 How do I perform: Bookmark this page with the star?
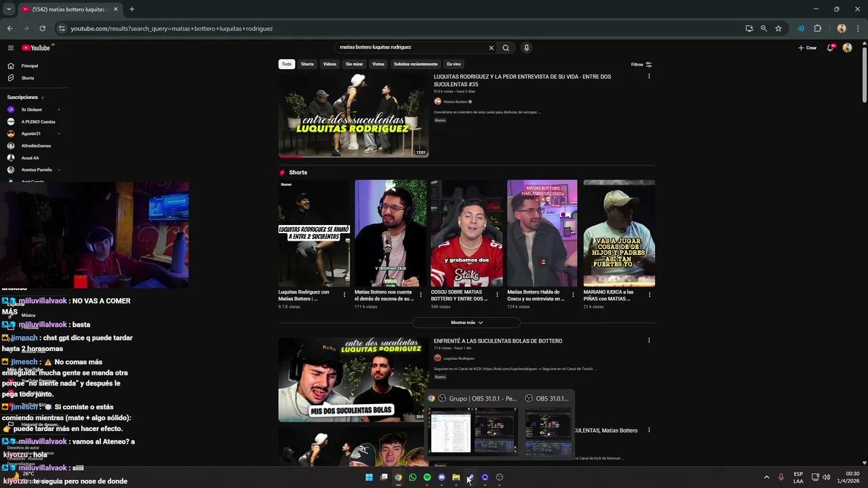778,28
